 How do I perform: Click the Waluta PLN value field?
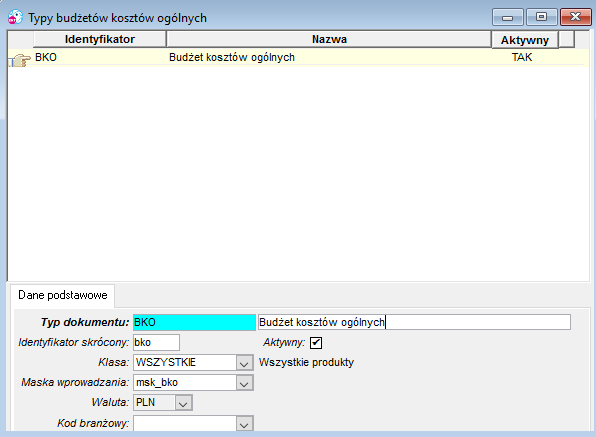click(154, 402)
